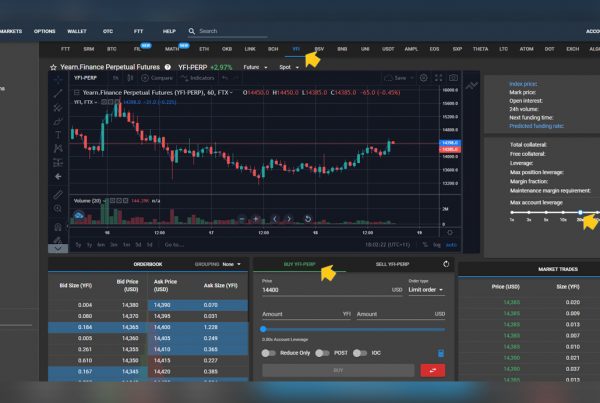The width and height of the screenshot is (600, 403).
Task: Open the help question mark beside the market title
Action: pyautogui.click(x=168, y=67)
